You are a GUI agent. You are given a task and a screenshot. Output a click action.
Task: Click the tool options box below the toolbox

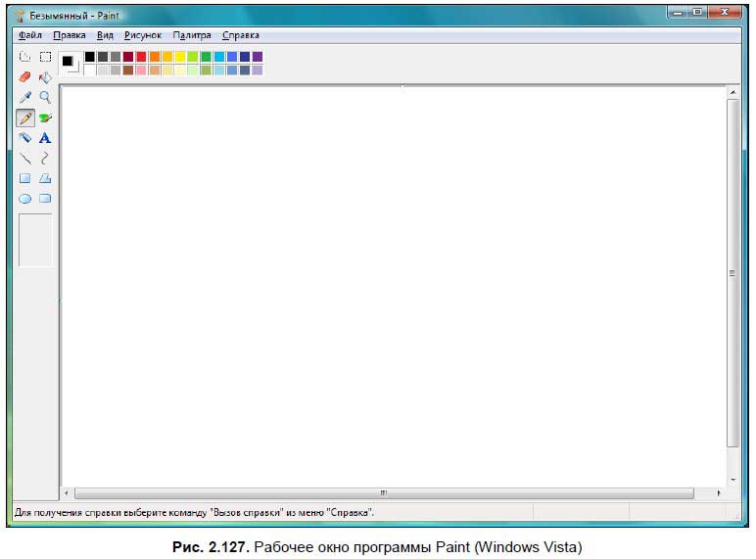click(35, 240)
